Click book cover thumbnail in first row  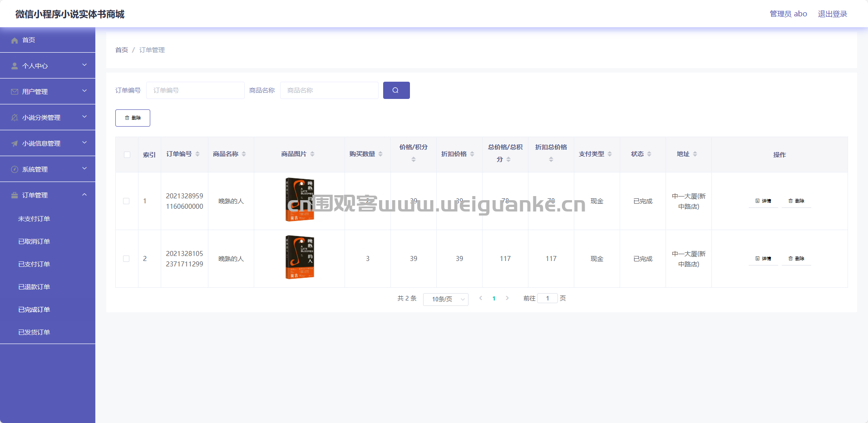(300, 200)
